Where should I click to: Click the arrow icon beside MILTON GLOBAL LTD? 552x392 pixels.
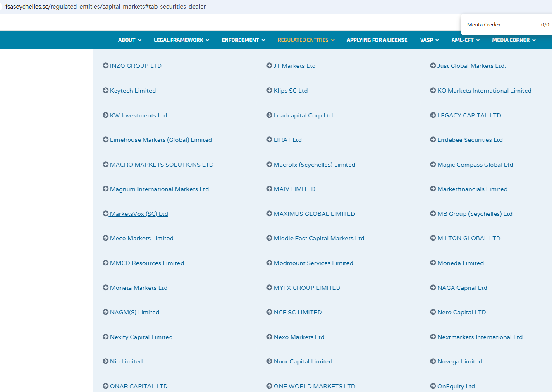pyautogui.click(x=433, y=238)
